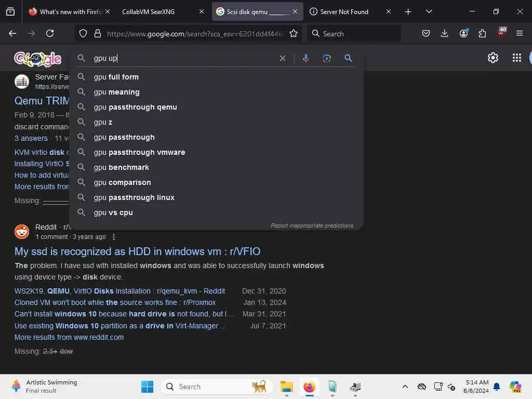Choose suggestion gpu full form
532x399 pixels.
[216, 77]
